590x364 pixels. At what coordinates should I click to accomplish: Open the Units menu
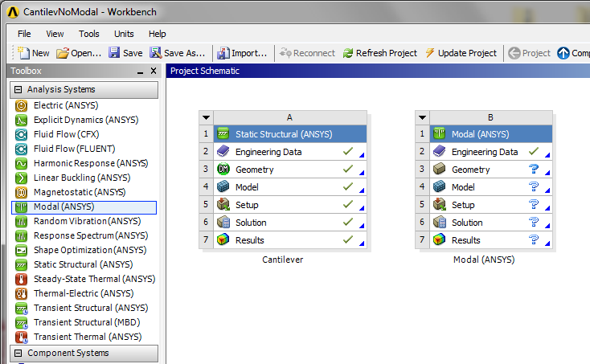(x=124, y=34)
